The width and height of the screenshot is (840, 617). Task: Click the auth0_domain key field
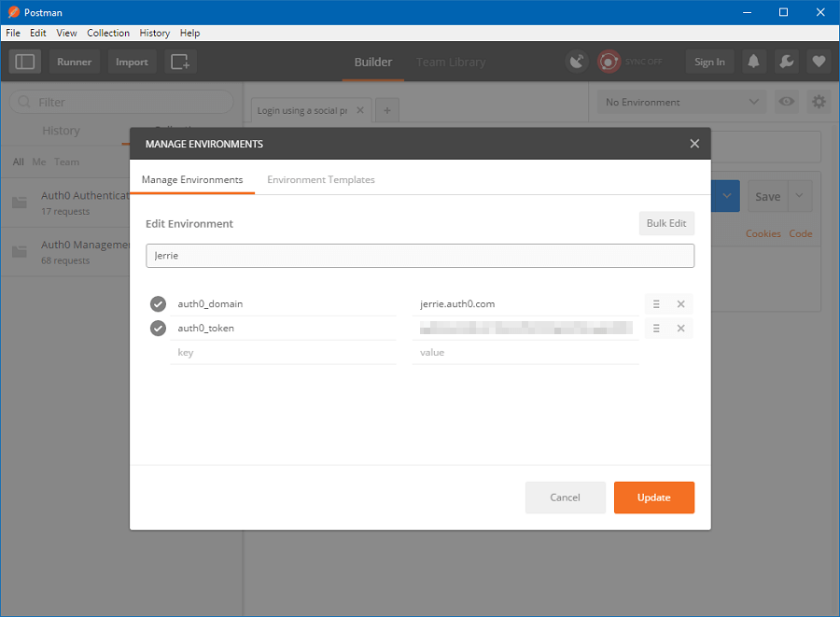coord(283,304)
